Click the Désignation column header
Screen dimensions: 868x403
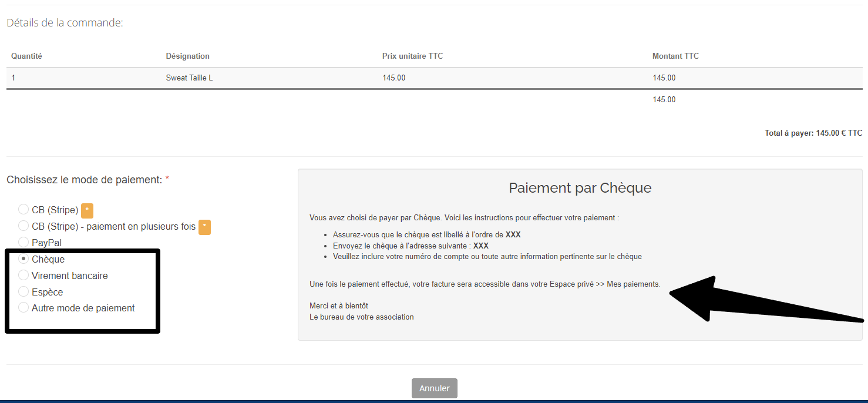click(187, 56)
